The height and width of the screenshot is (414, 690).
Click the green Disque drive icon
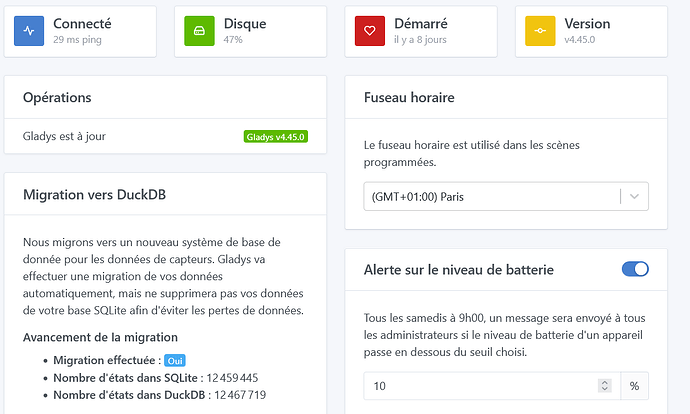199,31
